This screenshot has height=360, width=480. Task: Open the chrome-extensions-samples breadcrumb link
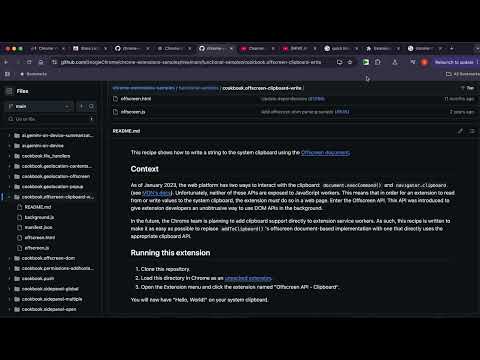click(x=144, y=88)
